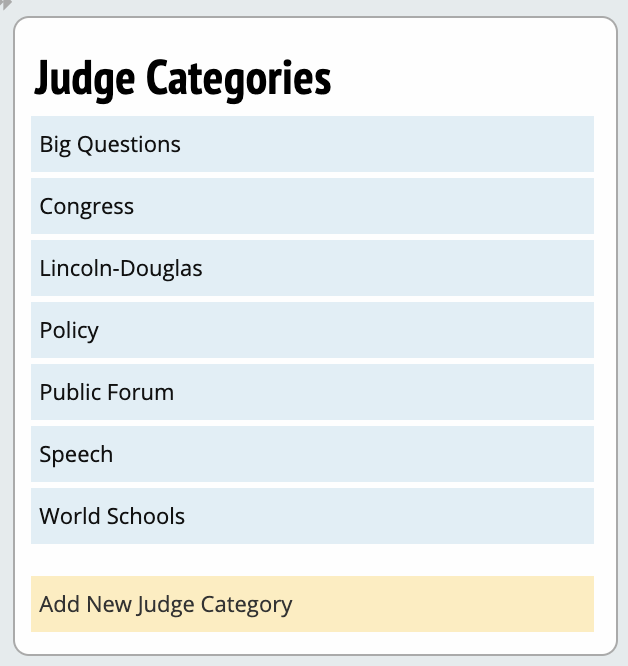Navigate to the Public Forum entry
628x666 pixels.
tap(312, 392)
